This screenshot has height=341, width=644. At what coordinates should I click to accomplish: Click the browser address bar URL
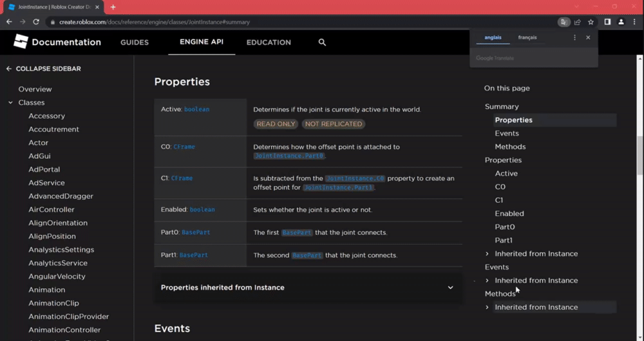click(x=155, y=22)
